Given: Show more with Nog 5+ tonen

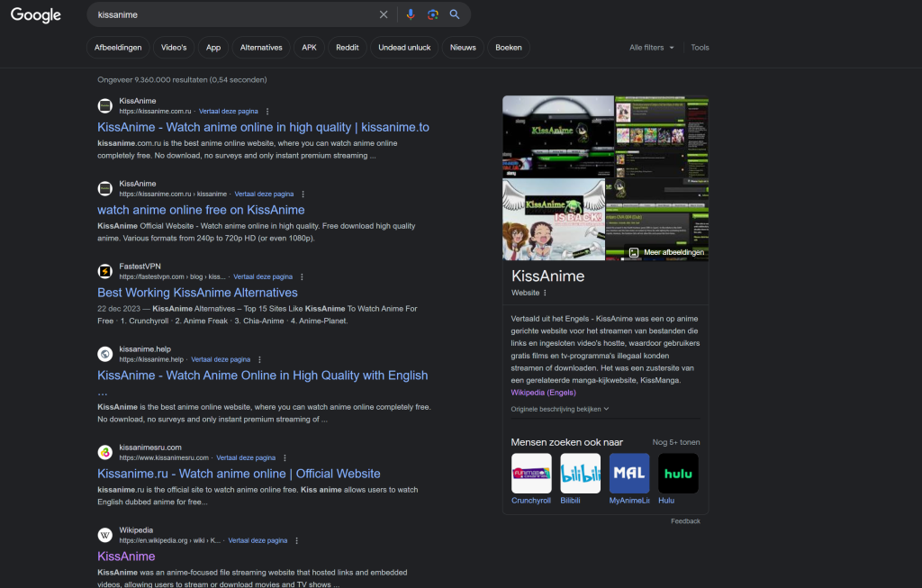Looking at the screenshot, I should click(x=675, y=442).
